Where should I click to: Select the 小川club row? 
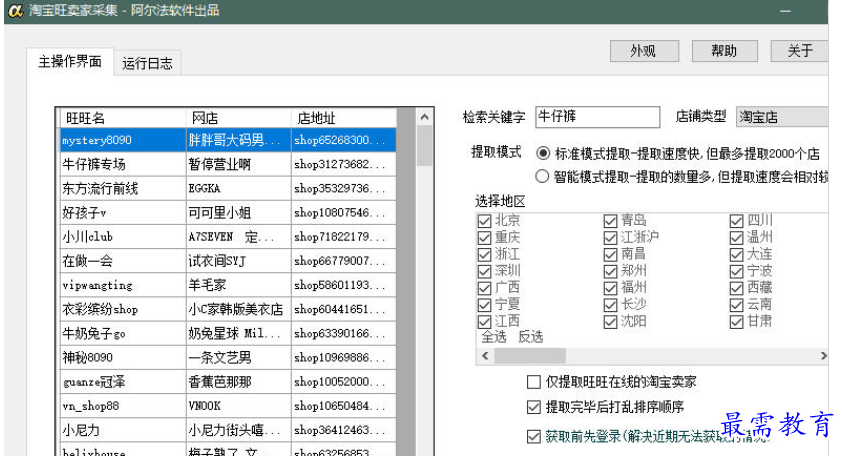point(228,237)
